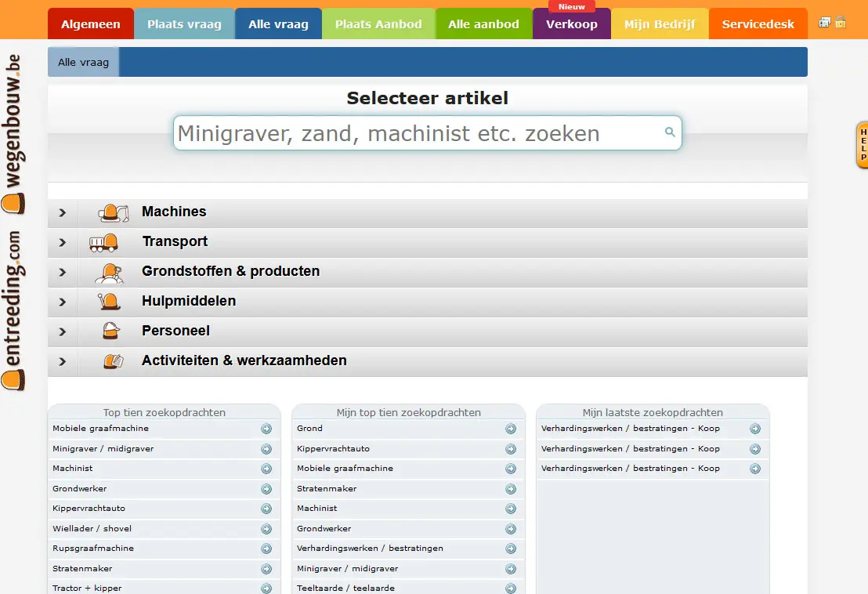The image size is (868, 594).
Task: Open the orange HELP side button
Action: (x=863, y=145)
